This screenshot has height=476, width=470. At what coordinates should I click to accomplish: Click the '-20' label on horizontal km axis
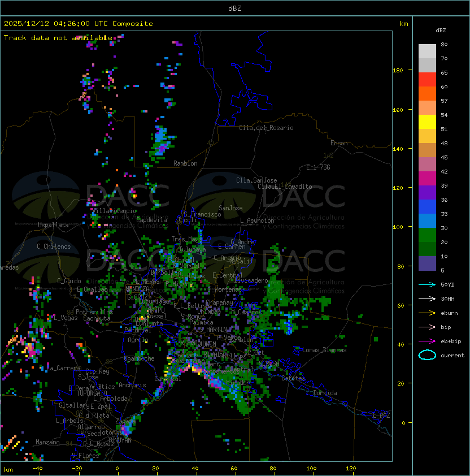coord(77,469)
